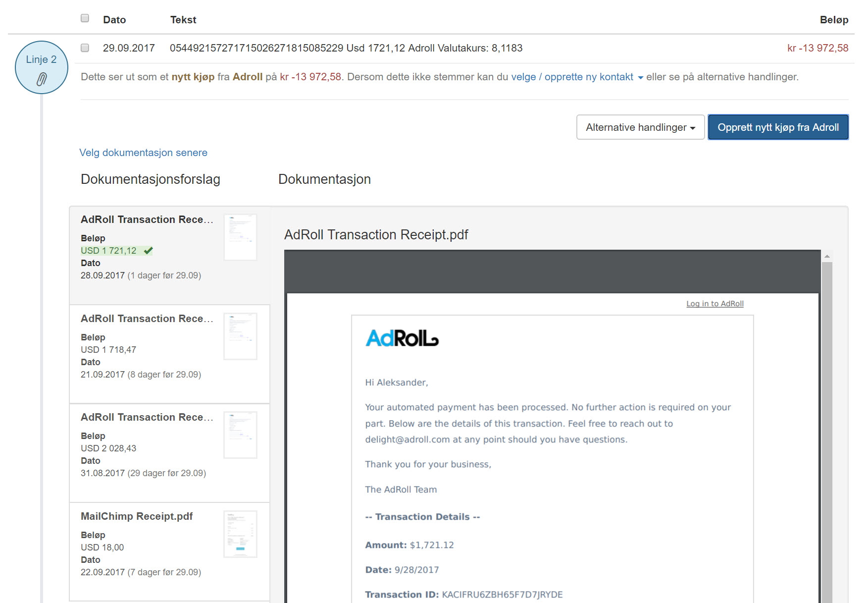Click the Dokumentasjonsforslag heading
Viewport: 868px width, 603px height.
click(151, 179)
